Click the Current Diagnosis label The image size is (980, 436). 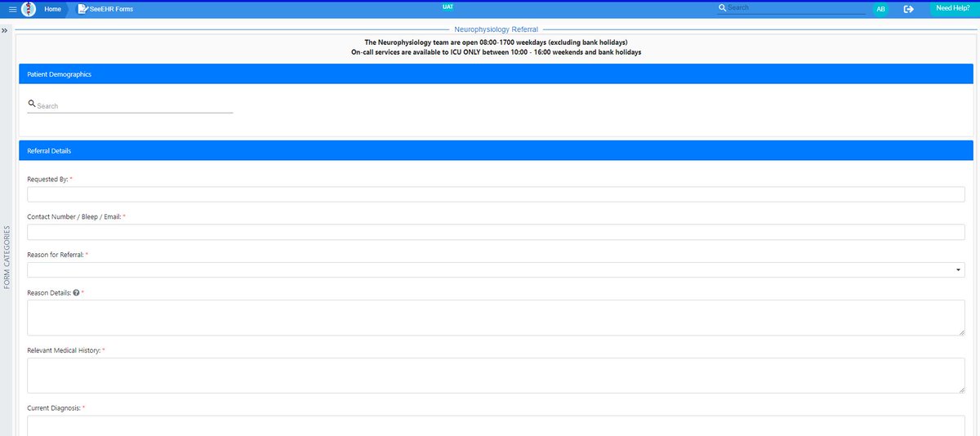(54, 407)
